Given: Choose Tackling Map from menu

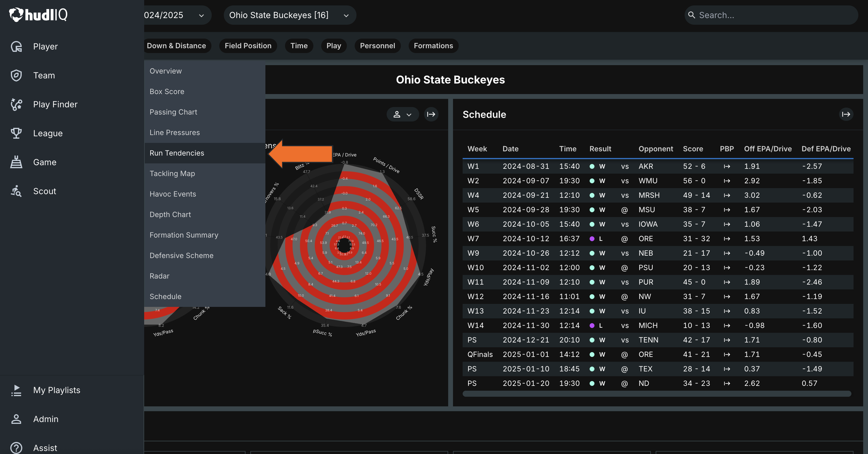Looking at the screenshot, I should 205,174.
